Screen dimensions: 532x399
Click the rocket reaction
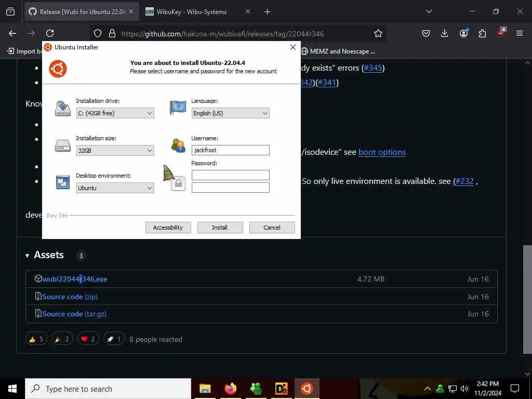114,339
